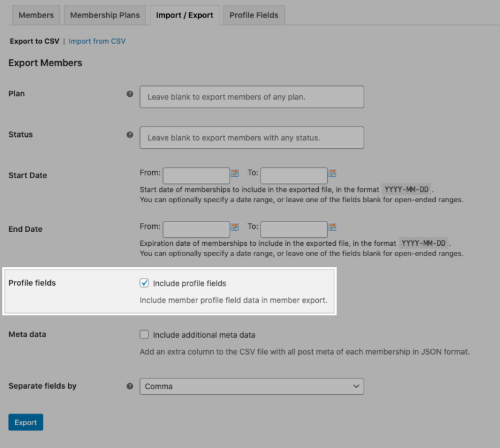The width and height of the screenshot is (500, 448).
Task: Select the Export to CSV view
Action: (x=34, y=41)
